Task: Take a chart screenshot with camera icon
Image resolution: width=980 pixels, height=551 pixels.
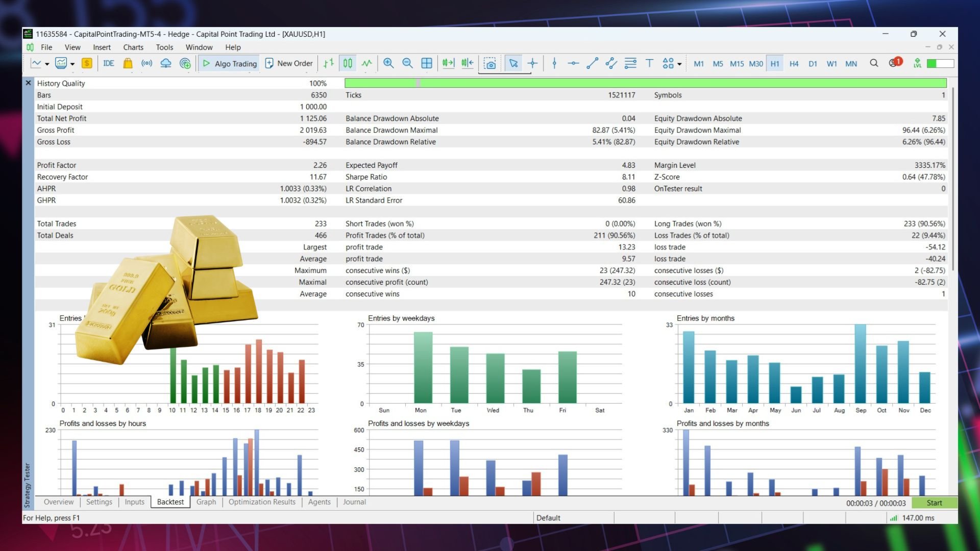Action: 489,64
